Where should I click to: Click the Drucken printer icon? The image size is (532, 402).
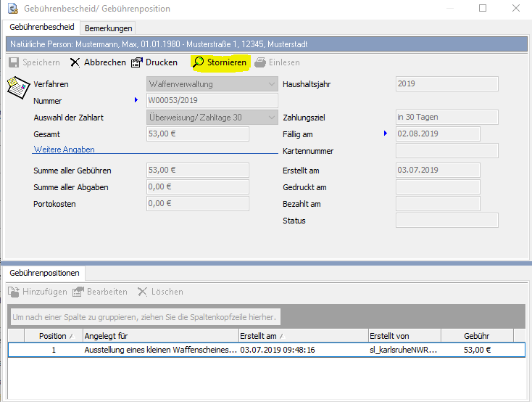(x=136, y=62)
